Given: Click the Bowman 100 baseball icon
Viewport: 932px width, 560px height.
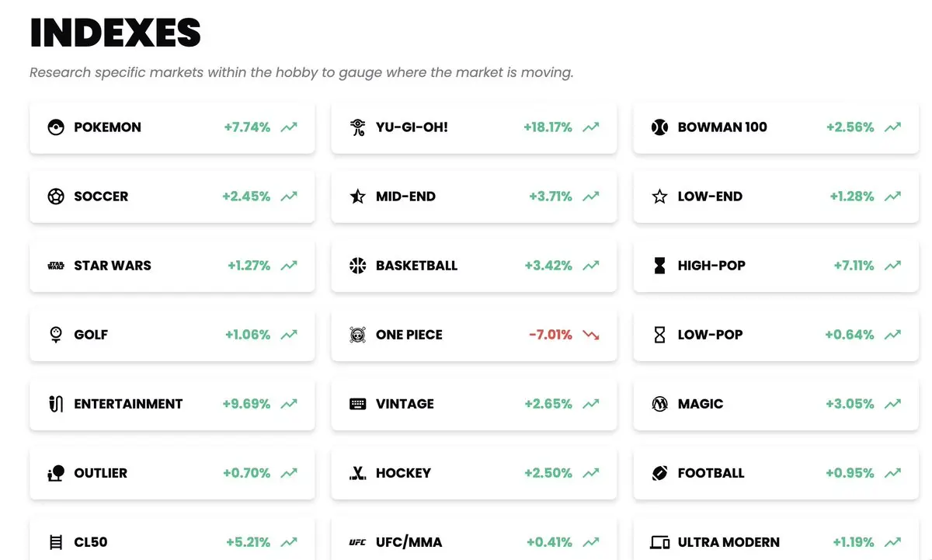Looking at the screenshot, I should pyautogui.click(x=659, y=127).
